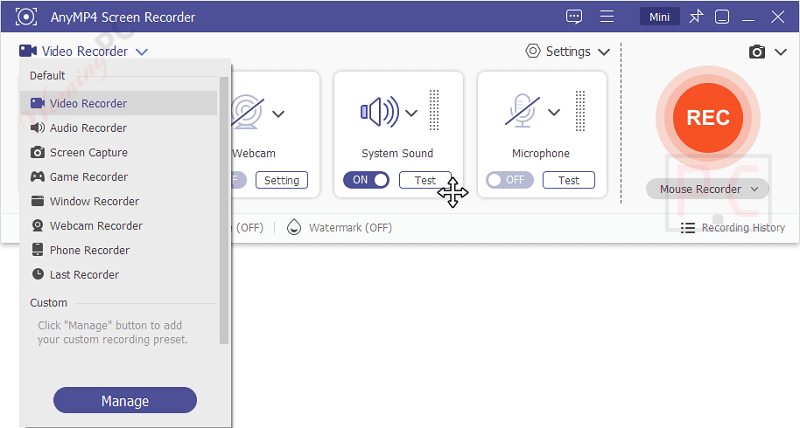The height and width of the screenshot is (428, 800).
Task: Click the Manage presets button
Action: (x=125, y=400)
